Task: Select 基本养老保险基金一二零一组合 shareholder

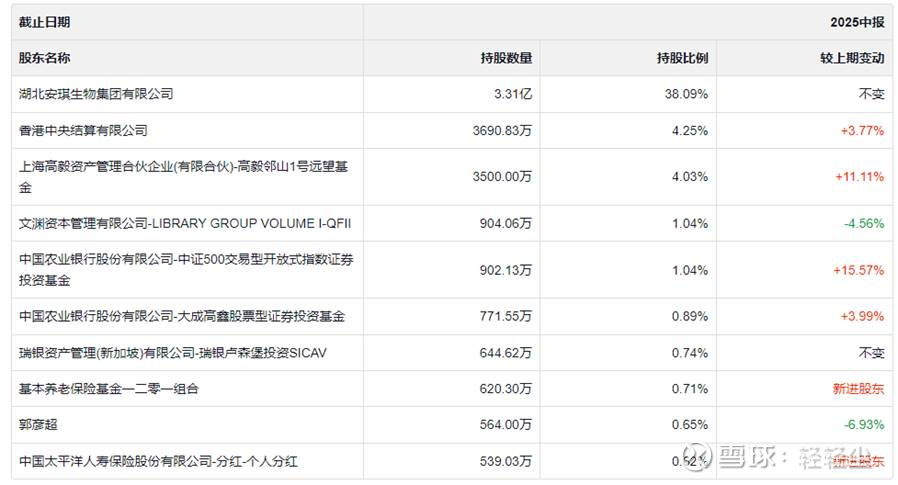Action: (109, 388)
